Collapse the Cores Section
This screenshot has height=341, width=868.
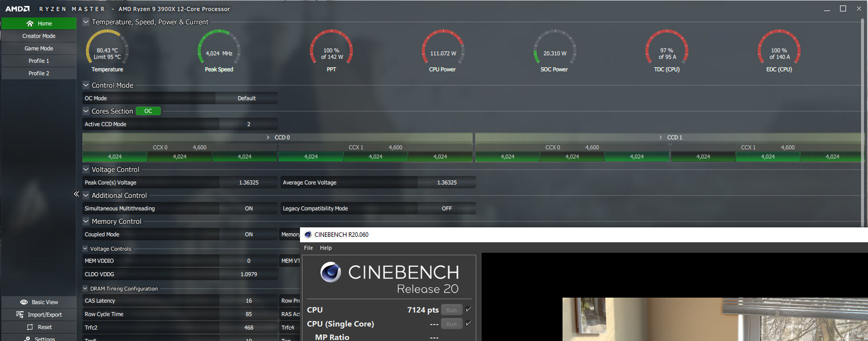coord(86,111)
